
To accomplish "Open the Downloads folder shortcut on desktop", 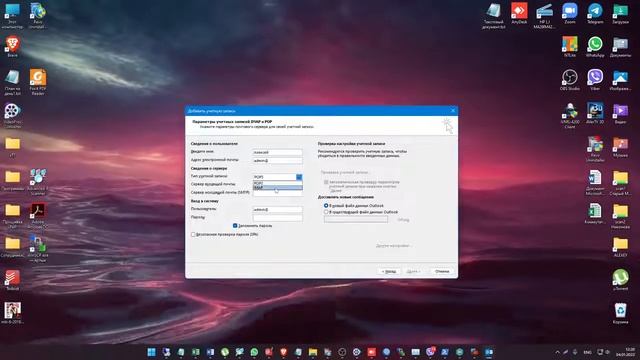I will click(x=620, y=13).
